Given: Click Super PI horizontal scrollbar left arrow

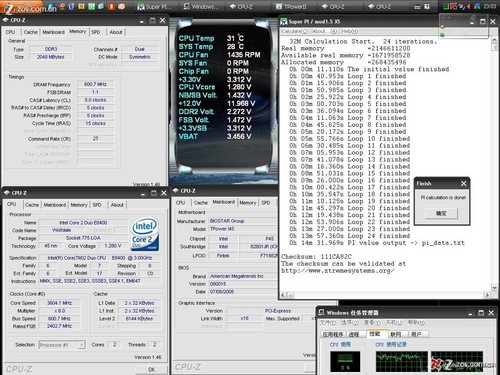Looking at the screenshot, I should (x=283, y=295).
